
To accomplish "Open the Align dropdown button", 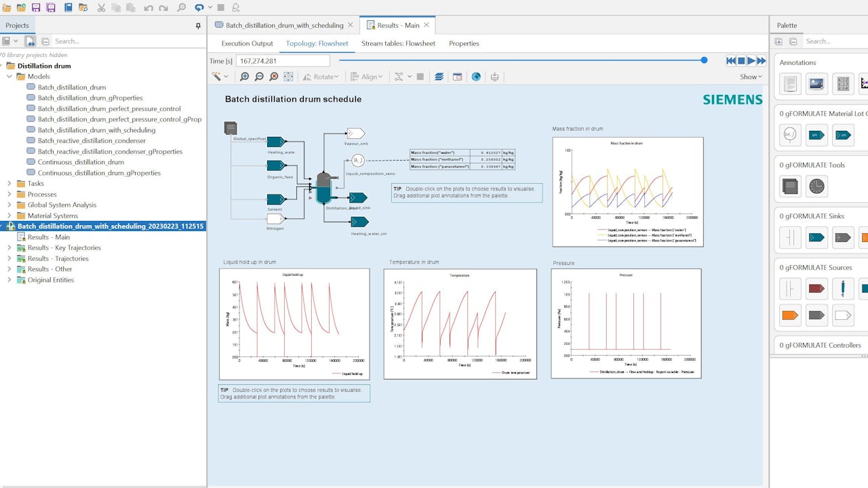I will pos(372,77).
